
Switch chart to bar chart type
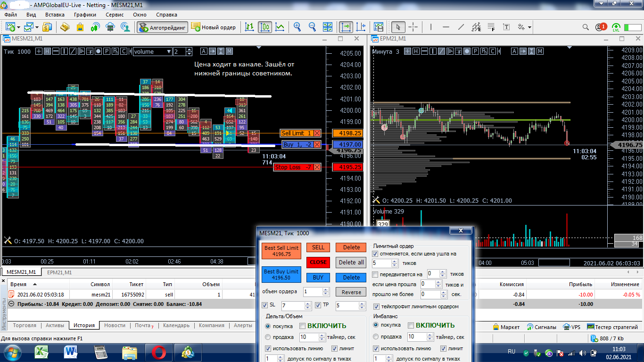coord(250,27)
